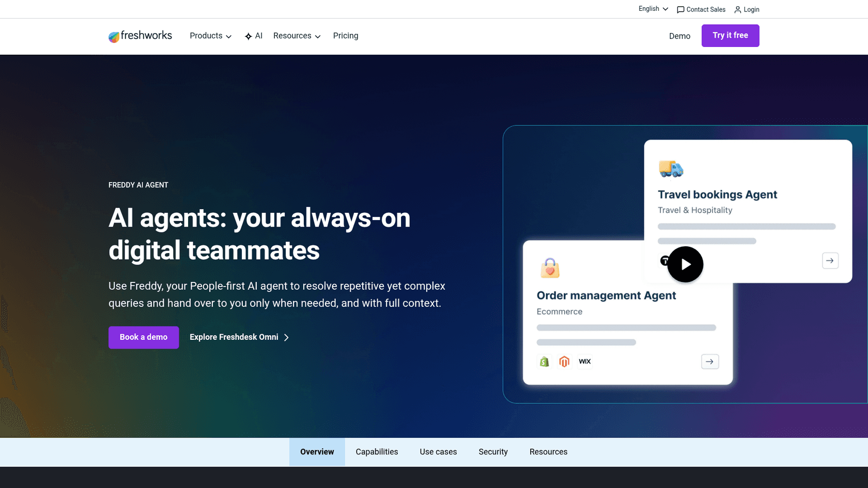
Task: Open the Order management Agent arrow button
Action: tap(710, 361)
